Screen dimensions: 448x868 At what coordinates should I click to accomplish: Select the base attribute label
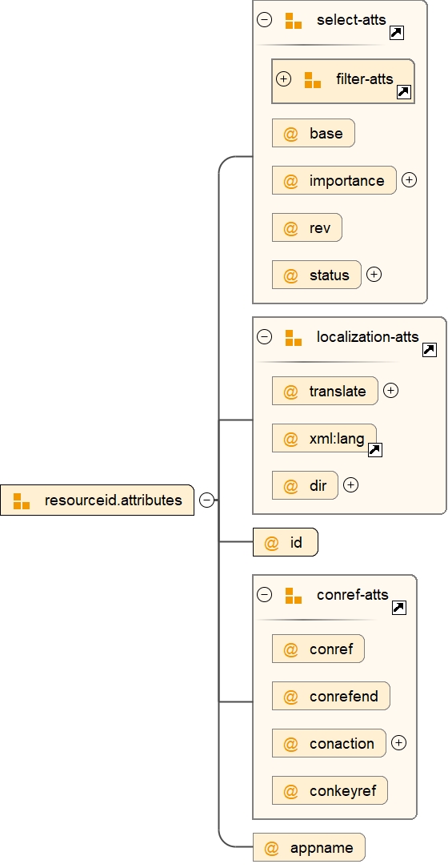pyautogui.click(x=326, y=134)
